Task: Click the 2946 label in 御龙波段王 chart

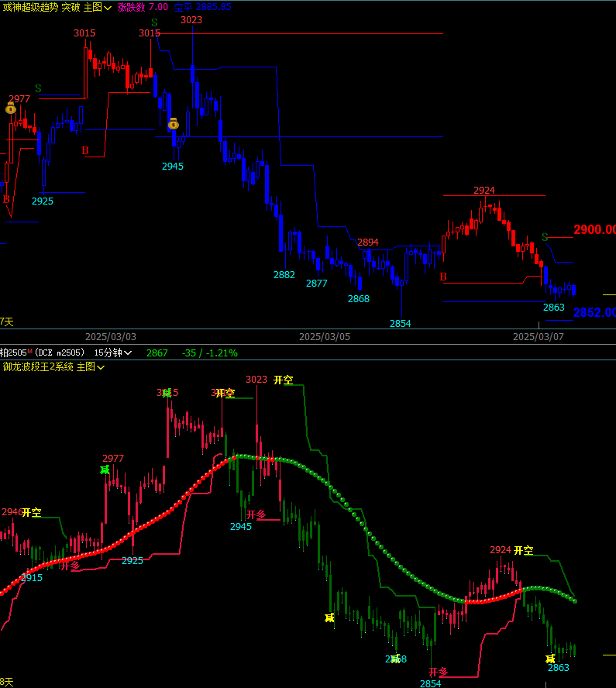Action: pyautogui.click(x=12, y=511)
